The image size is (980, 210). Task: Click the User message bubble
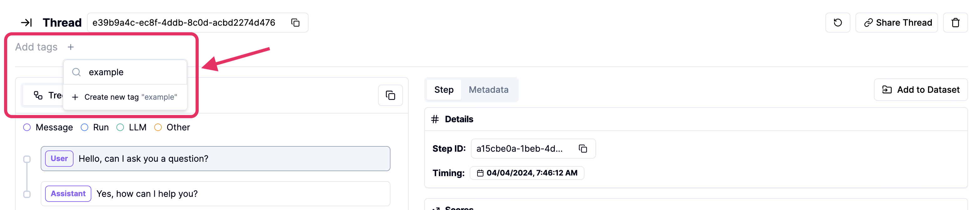pyautogui.click(x=215, y=159)
